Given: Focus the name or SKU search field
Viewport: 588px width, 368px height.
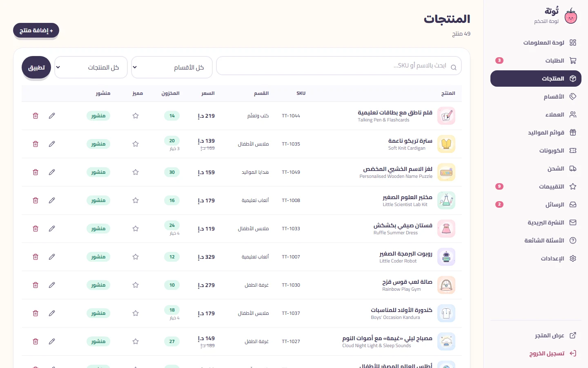Looking at the screenshot, I should click(x=339, y=66).
